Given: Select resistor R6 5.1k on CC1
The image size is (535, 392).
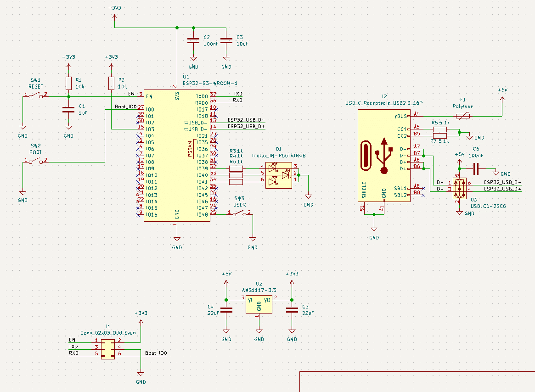Looking at the screenshot, I should click(440, 129).
